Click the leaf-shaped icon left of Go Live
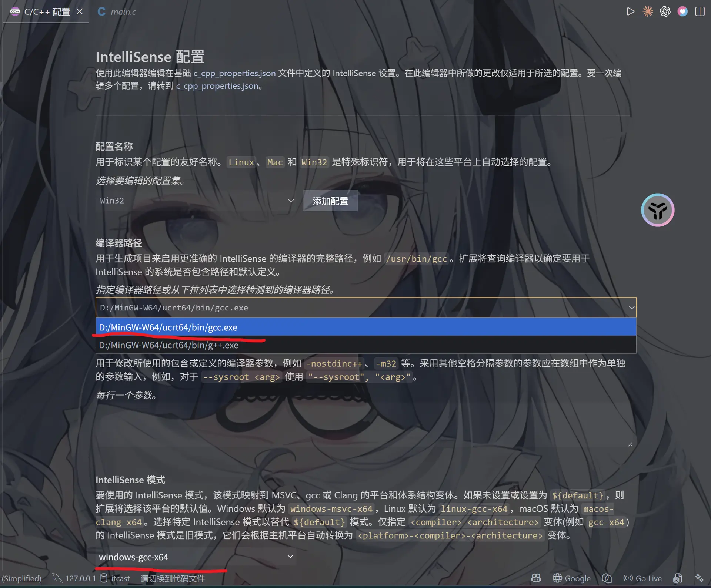 (x=607, y=578)
